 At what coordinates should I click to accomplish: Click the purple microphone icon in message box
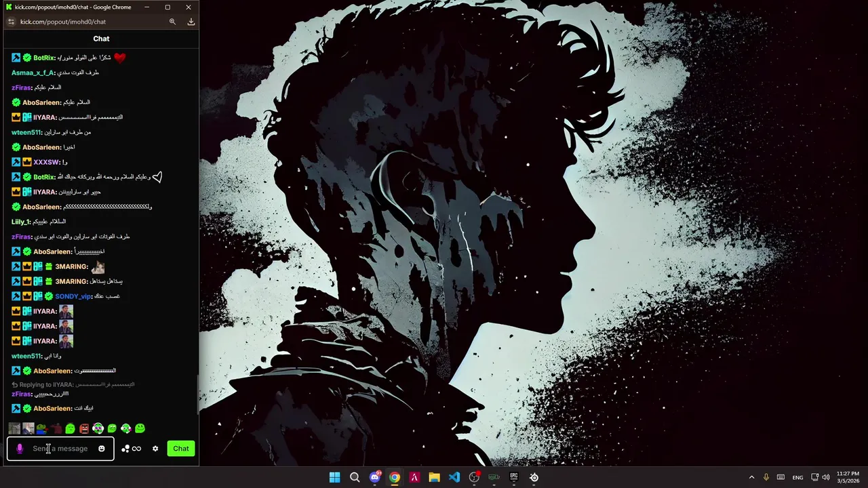[20, 449]
